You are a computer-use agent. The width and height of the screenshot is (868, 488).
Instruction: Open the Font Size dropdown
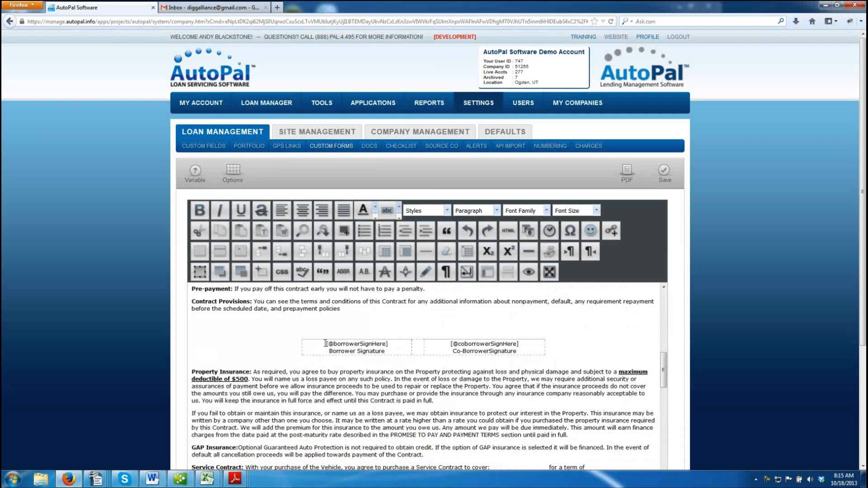[x=576, y=211]
